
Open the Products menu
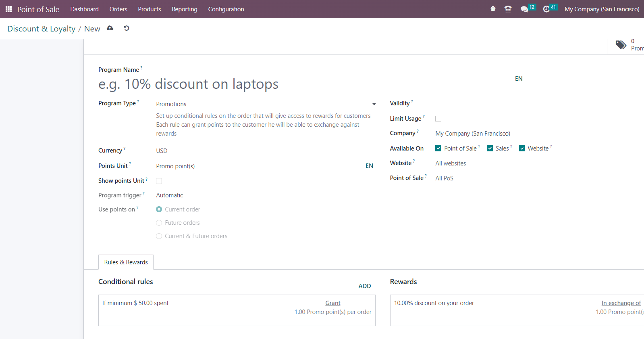click(x=150, y=9)
